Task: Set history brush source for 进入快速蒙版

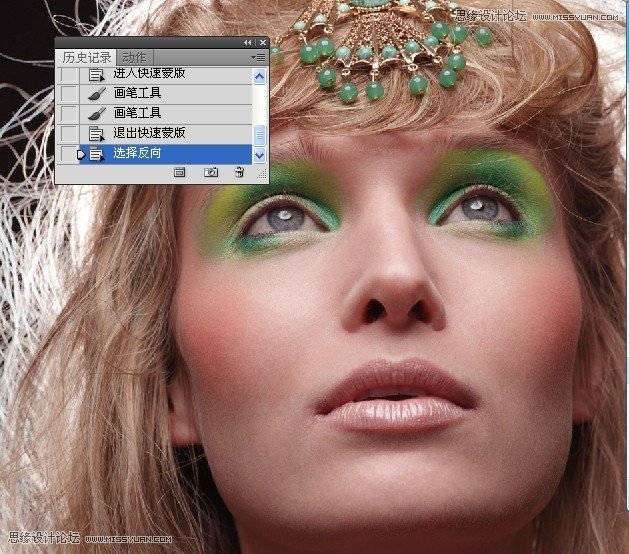Action: [68, 75]
